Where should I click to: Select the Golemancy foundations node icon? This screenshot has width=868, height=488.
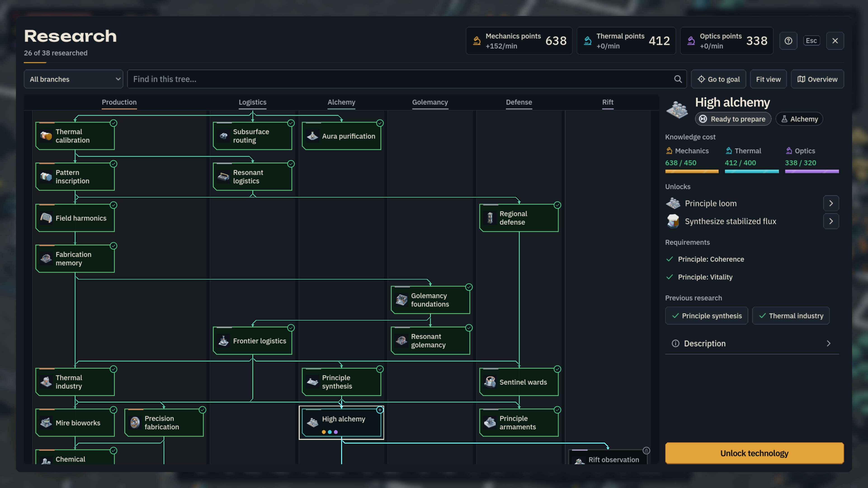[401, 300]
